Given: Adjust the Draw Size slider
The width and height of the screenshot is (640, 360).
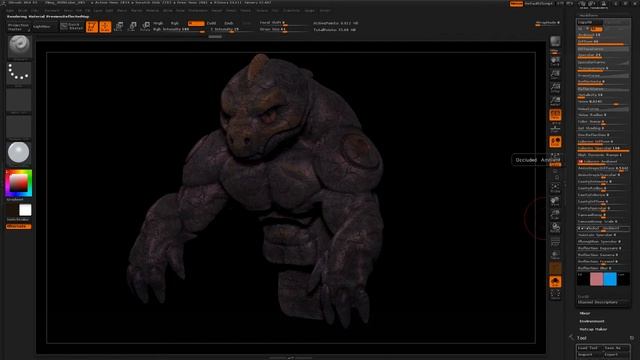Looking at the screenshot, I should (283, 30).
